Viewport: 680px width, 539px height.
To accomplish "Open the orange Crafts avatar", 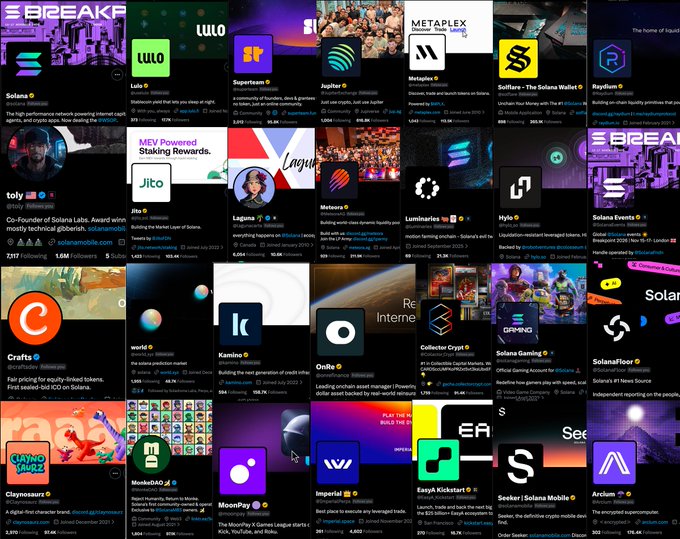I will coord(35,319).
